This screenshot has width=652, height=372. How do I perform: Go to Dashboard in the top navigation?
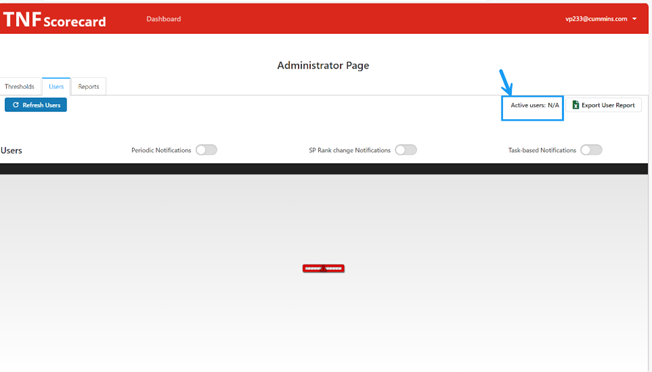click(163, 19)
